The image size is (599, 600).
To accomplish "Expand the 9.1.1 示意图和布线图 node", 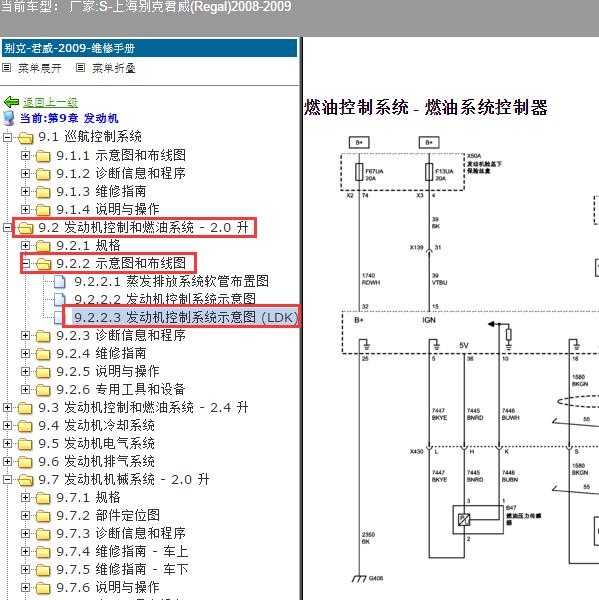I will (x=25, y=155).
